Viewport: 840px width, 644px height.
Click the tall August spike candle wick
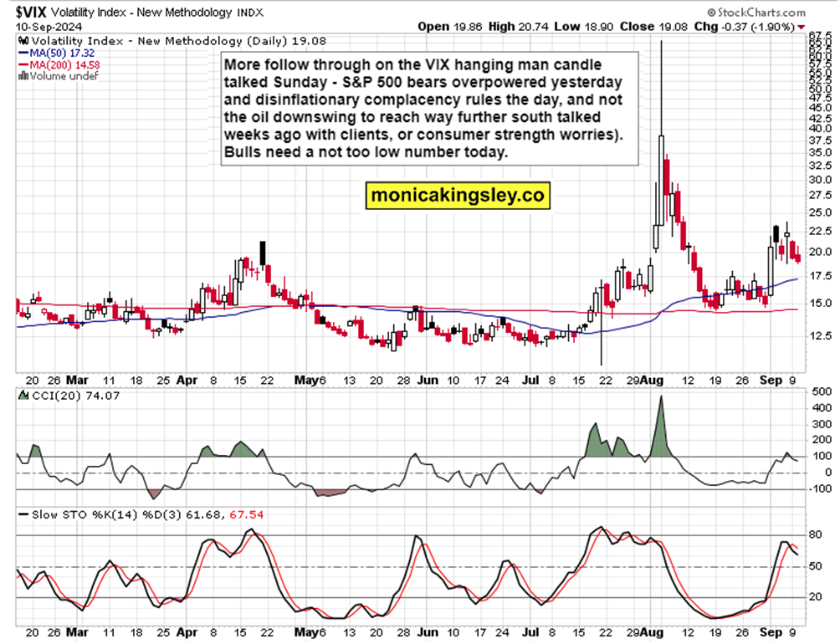pos(661,89)
